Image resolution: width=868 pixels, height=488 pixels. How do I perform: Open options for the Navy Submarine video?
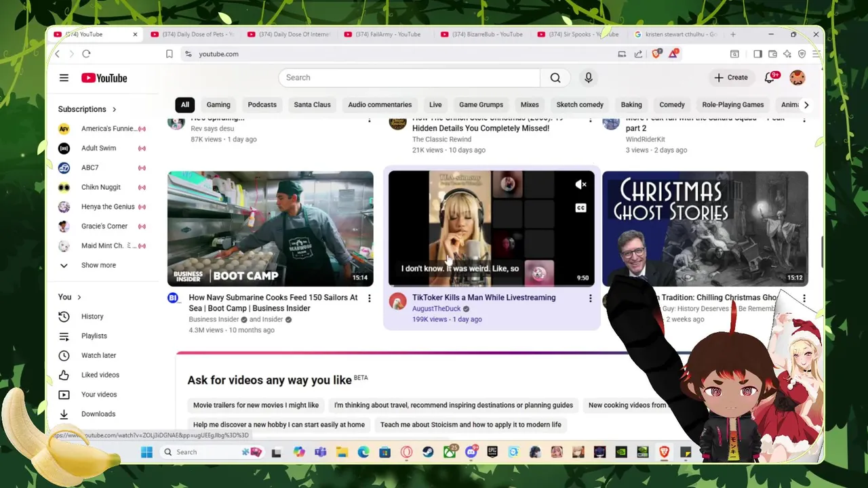(370, 298)
